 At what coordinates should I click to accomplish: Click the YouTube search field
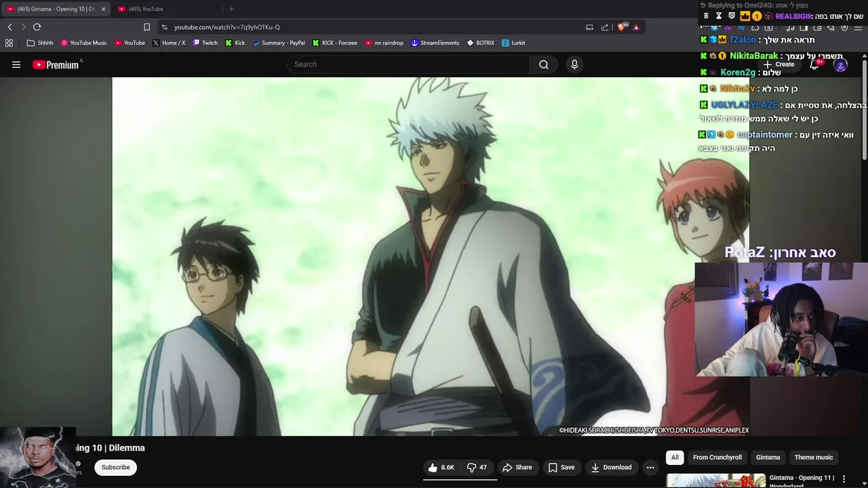click(x=409, y=64)
